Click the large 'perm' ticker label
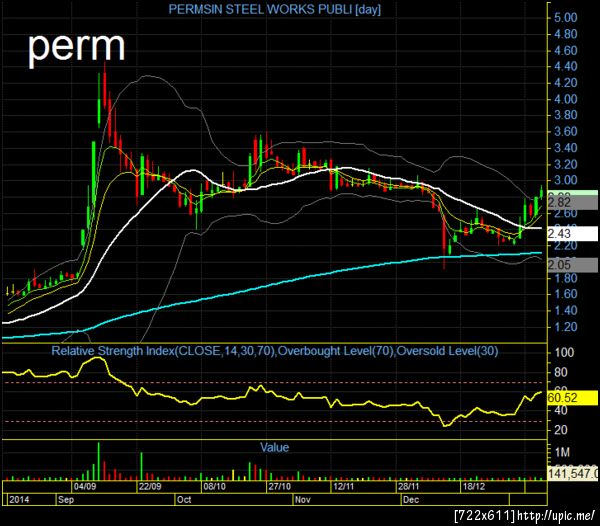Image resolution: width=600 pixels, height=526 pixels. 76,48
